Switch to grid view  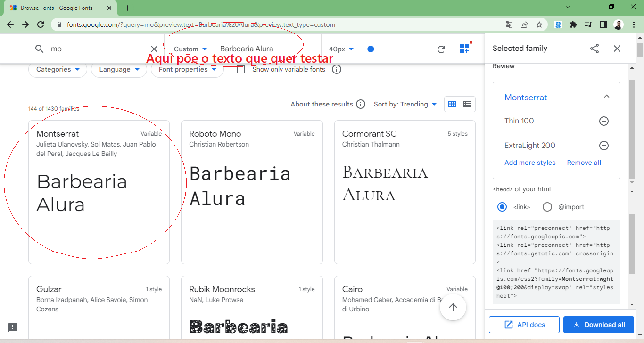452,104
